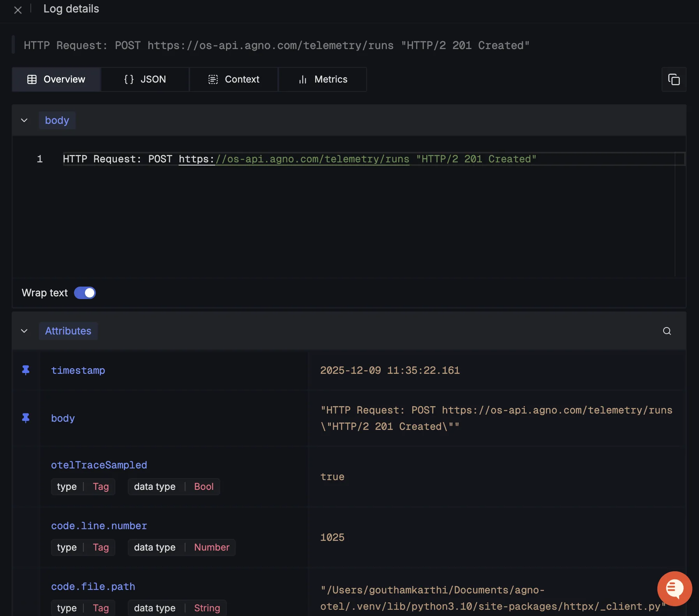Click the JSON braces icon
The image size is (699, 616).
click(x=129, y=79)
